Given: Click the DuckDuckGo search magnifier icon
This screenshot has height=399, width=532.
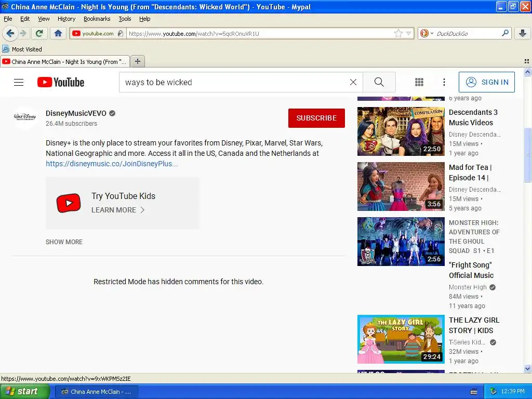Looking at the screenshot, I should coord(505,33).
